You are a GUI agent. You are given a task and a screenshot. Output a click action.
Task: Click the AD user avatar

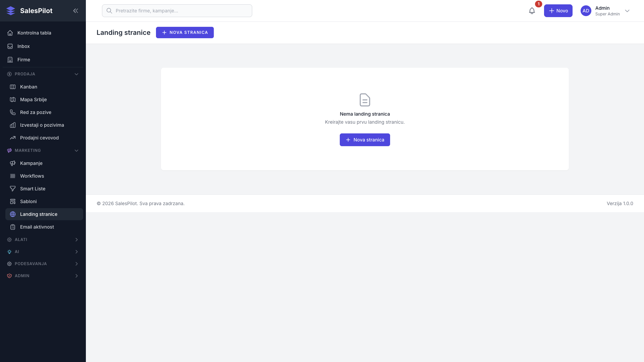586,11
